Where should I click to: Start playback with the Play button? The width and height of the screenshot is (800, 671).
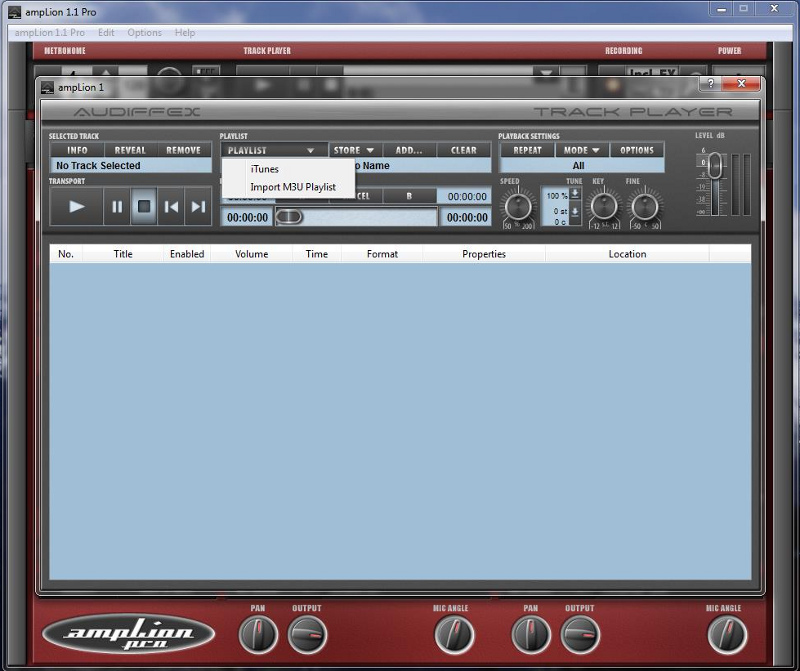[77, 206]
